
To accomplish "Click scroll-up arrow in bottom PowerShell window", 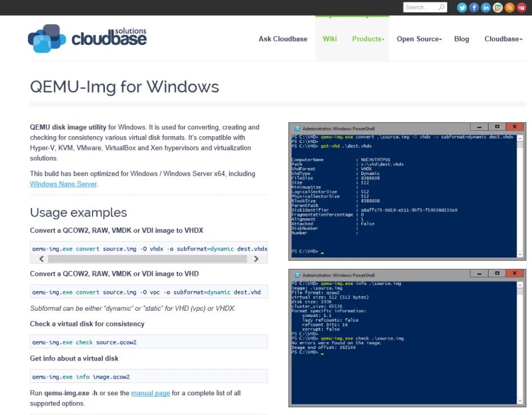I will 520,285.
